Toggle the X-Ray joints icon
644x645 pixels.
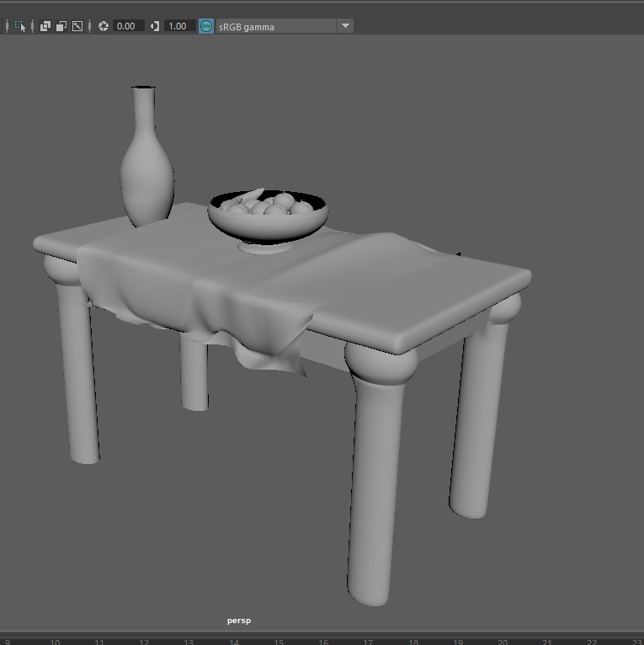coord(77,26)
